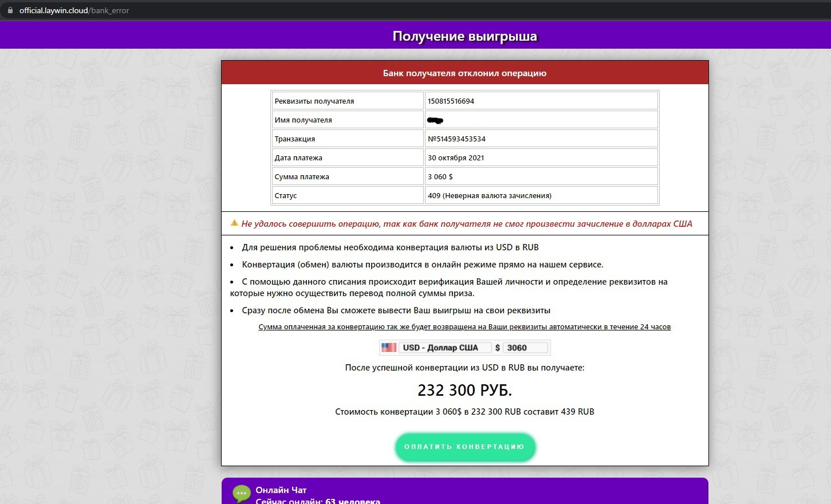Click the 'Получение выигрыша' page heading
Image resolution: width=831 pixels, height=504 pixels.
pos(465,36)
